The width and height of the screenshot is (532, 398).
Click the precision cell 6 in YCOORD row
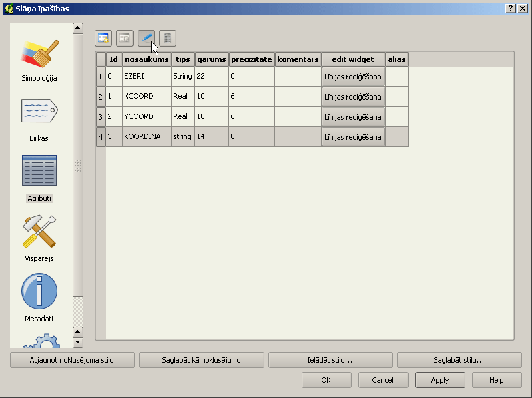click(252, 116)
